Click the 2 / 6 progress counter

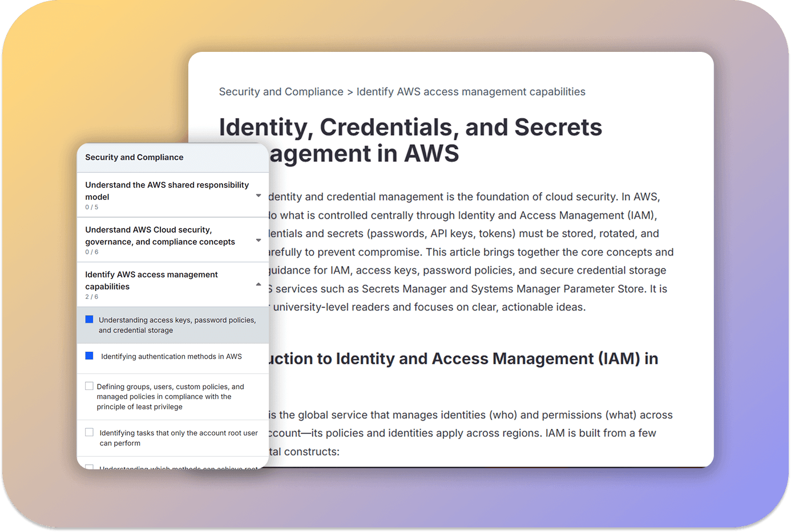click(92, 297)
